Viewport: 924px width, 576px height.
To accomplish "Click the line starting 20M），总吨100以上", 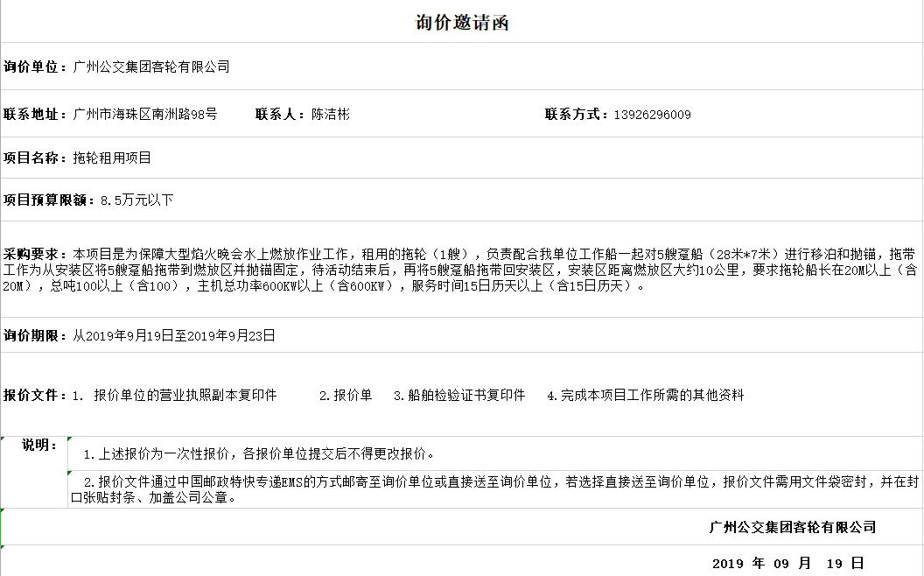I will (324, 286).
